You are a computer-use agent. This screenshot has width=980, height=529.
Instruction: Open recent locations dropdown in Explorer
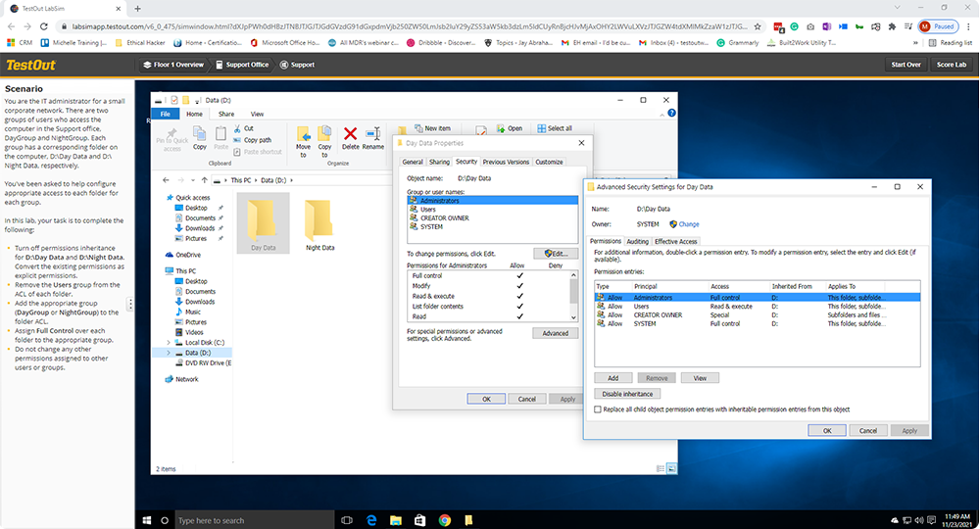pyautogui.click(x=192, y=180)
